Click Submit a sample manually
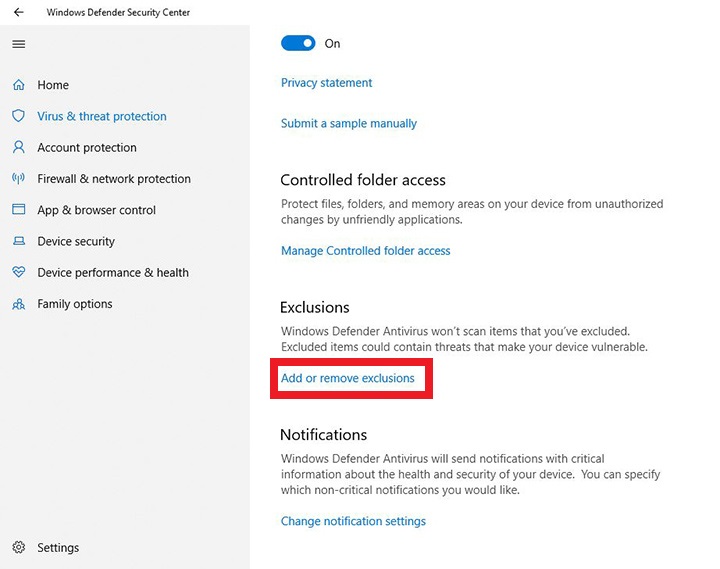The height and width of the screenshot is (569, 720). [349, 124]
